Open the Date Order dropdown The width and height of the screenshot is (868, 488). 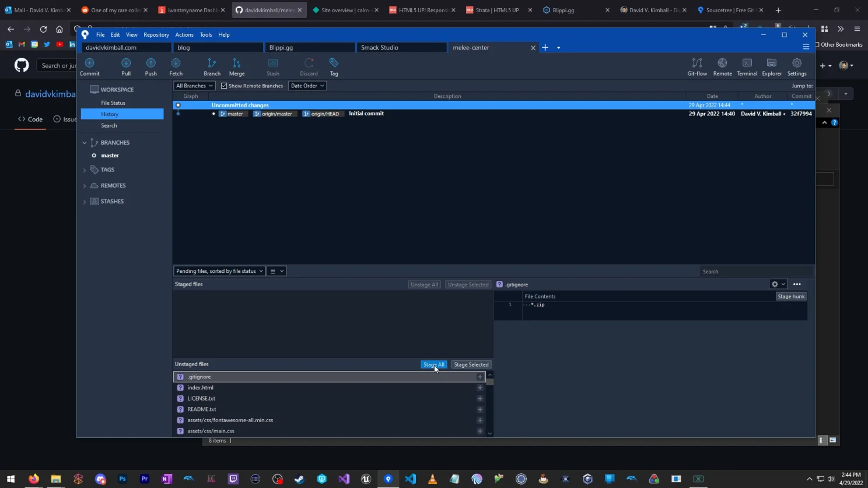pyautogui.click(x=307, y=86)
